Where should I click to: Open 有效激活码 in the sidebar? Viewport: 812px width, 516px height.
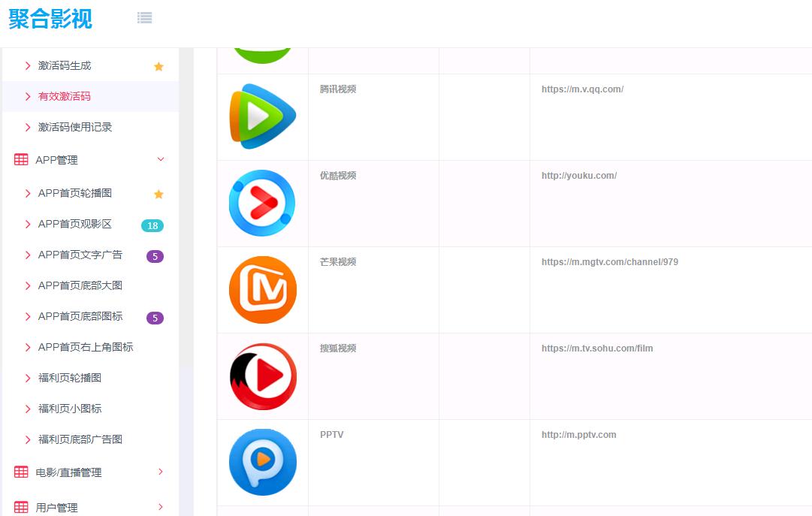pos(65,96)
